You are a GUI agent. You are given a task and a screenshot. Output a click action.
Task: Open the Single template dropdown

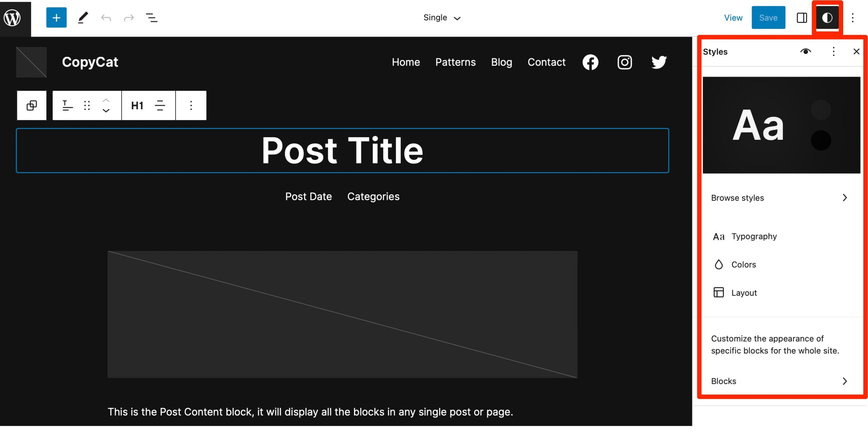tap(442, 17)
